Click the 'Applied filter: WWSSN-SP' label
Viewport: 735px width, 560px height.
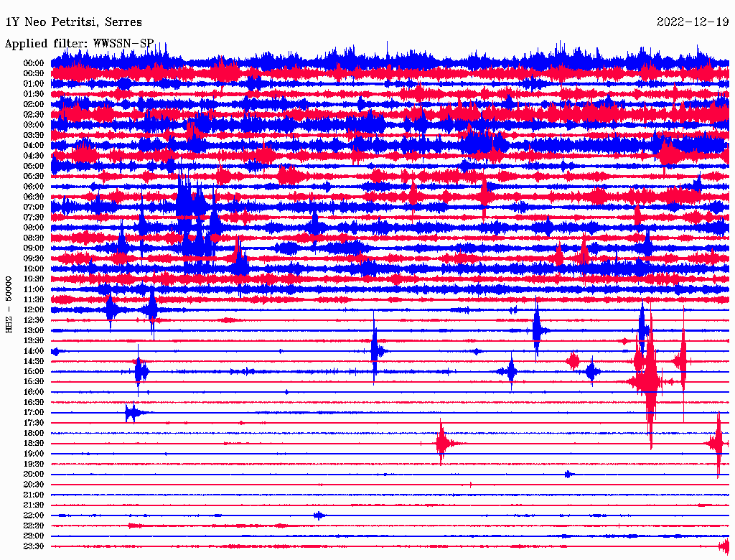point(79,44)
